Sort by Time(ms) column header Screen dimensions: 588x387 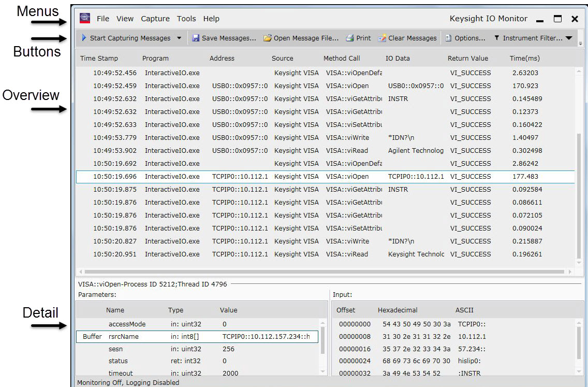tap(525, 58)
